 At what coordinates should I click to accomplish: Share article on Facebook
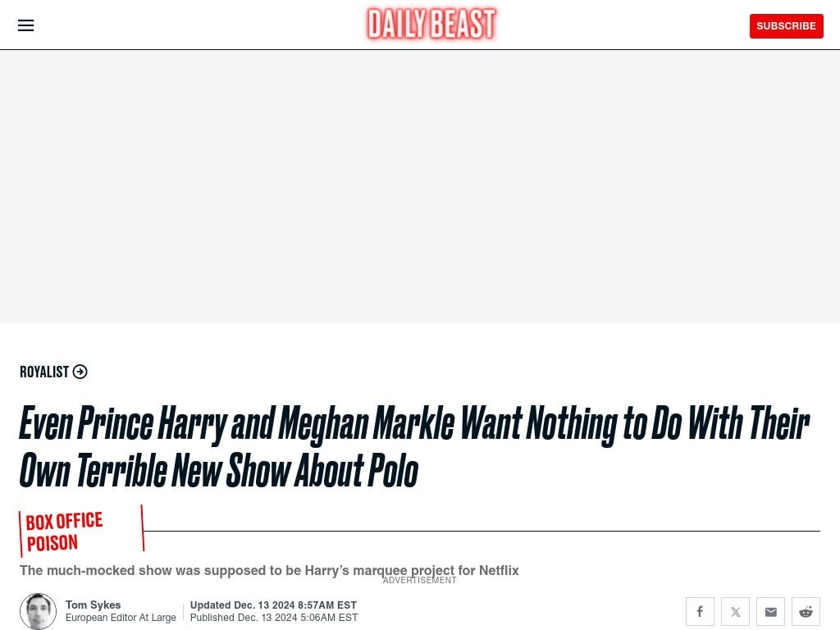[700, 611]
